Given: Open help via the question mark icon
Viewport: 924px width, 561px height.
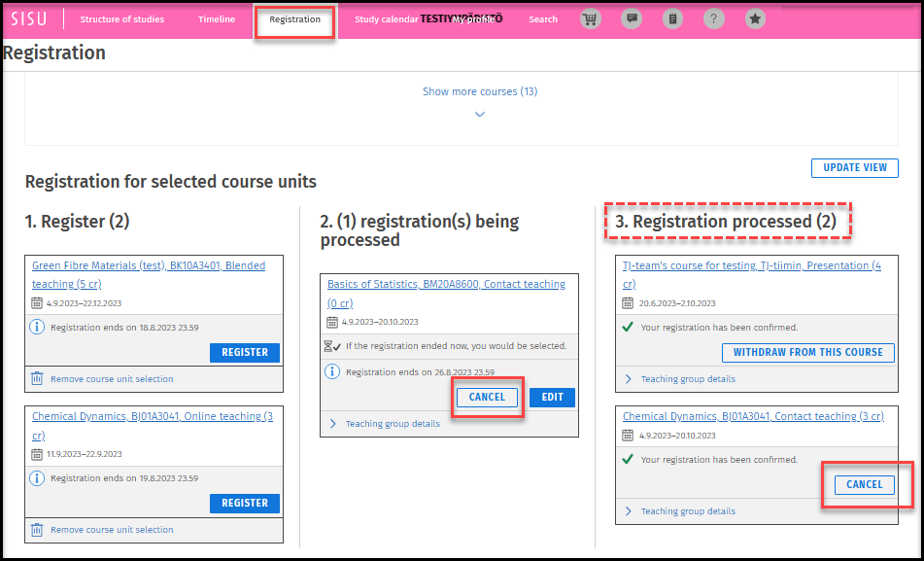Looking at the screenshot, I should coord(714,18).
